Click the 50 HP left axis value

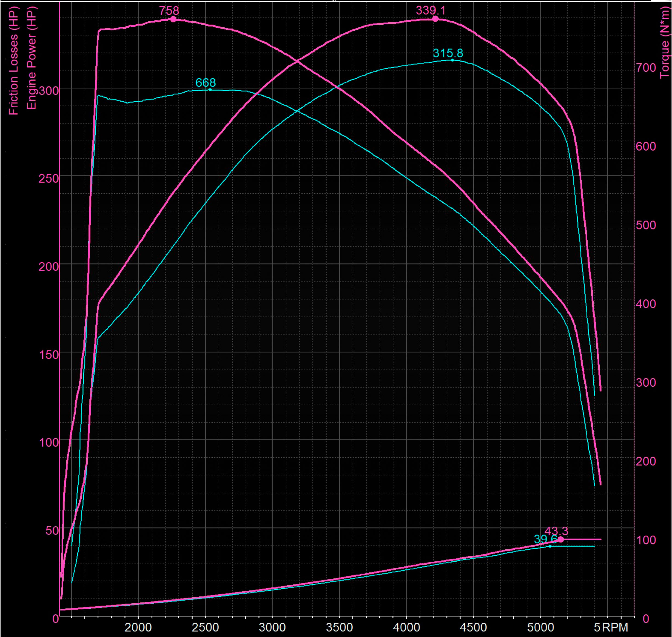pyautogui.click(x=52, y=531)
